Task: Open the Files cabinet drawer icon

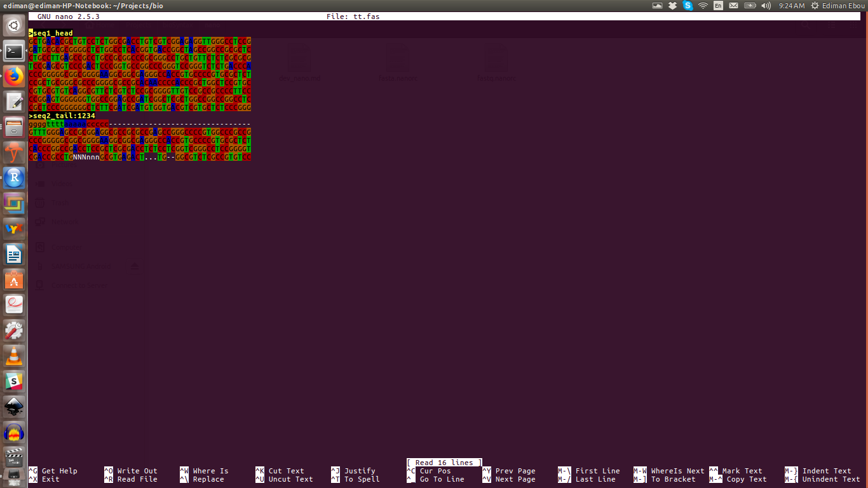Action: point(14,127)
